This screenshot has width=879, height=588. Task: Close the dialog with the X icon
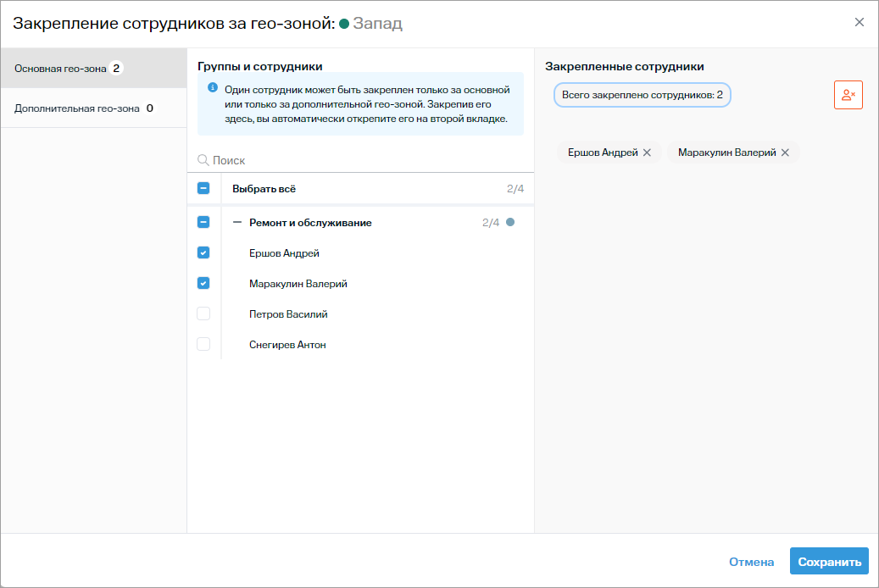pos(860,23)
